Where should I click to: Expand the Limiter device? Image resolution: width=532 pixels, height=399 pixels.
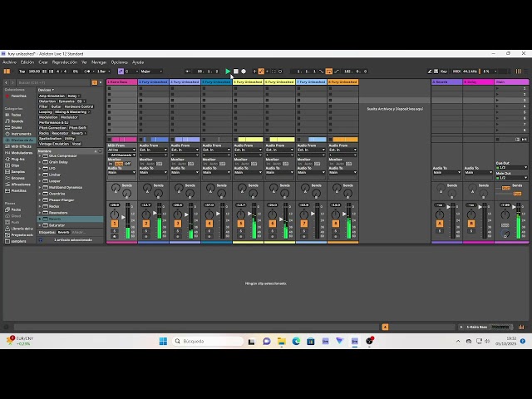tap(40, 175)
